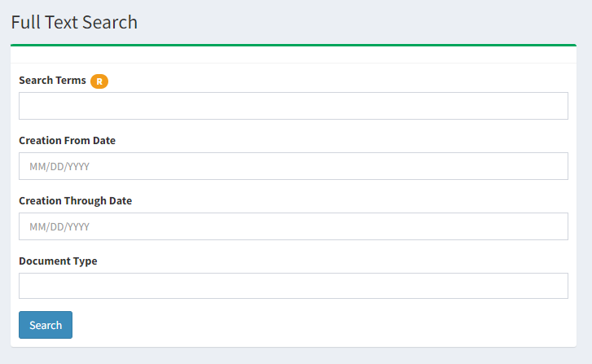
Task: Click blank panel area beside the Search button
Action: pyautogui.click(x=321, y=325)
